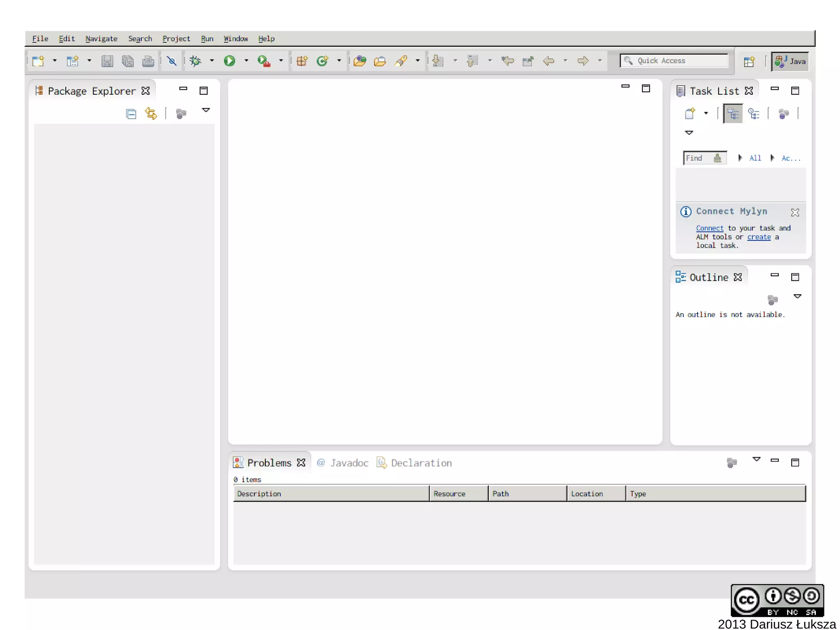Click the Connect link in Mylyn notice

pyautogui.click(x=710, y=228)
